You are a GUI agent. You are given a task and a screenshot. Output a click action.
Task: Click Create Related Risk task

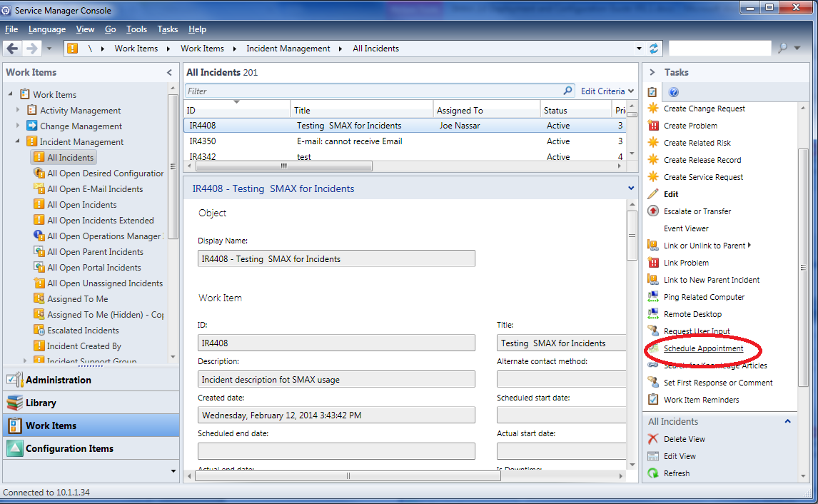[x=697, y=143]
